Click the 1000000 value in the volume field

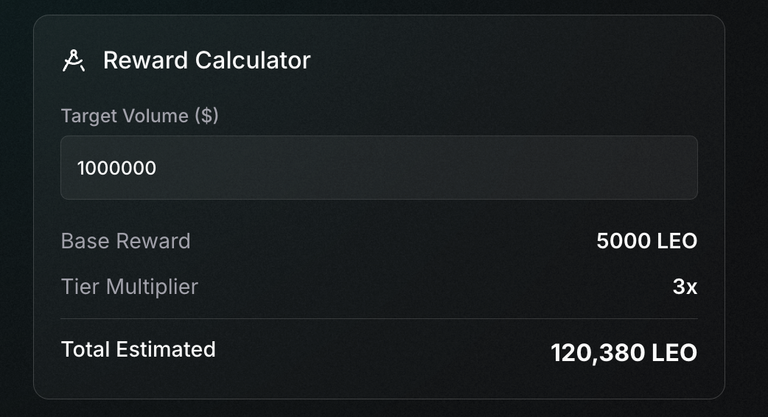point(117,168)
